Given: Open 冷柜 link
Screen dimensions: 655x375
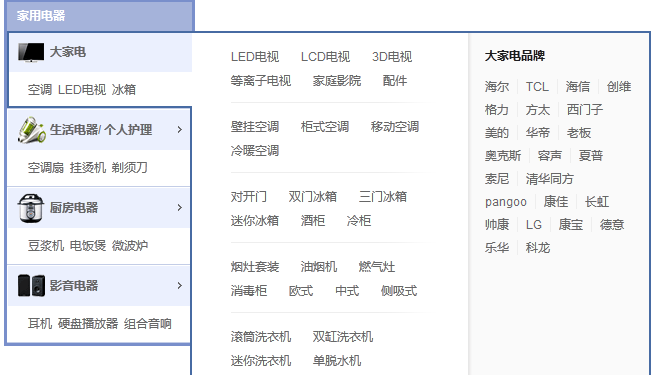Looking at the screenshot, I should (x=359, y=221).
